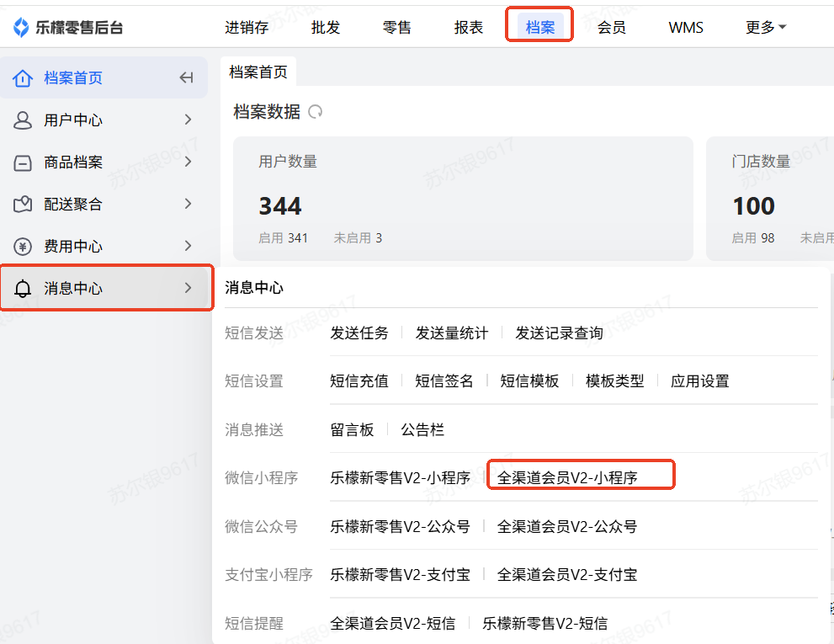Select 费用中心 in the sidebar

[104, 246]
